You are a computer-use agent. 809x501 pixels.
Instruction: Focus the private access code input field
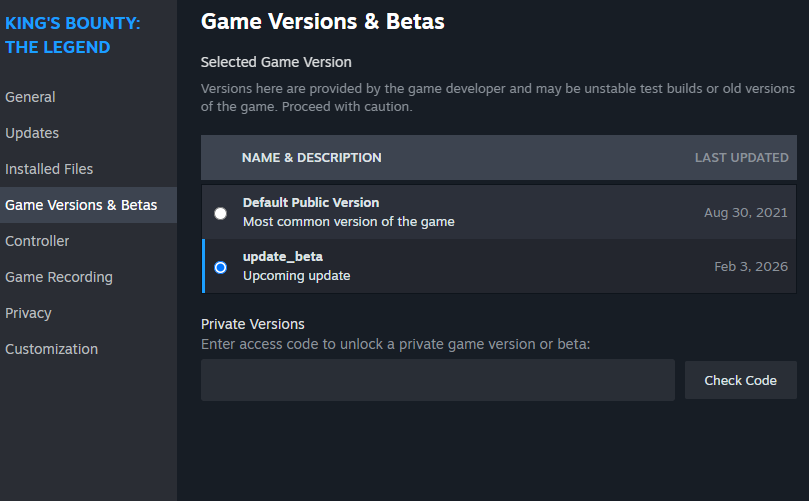[x=437, y=380]
